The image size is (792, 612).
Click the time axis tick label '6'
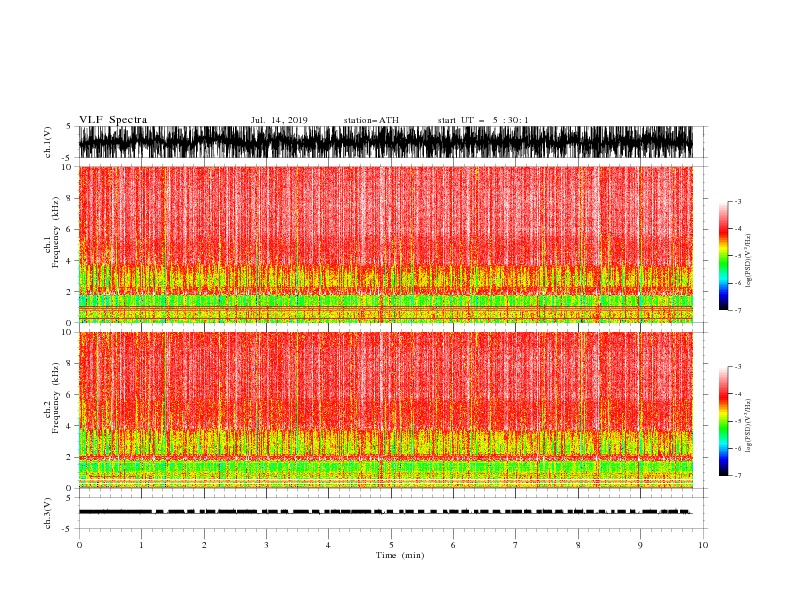453,545
